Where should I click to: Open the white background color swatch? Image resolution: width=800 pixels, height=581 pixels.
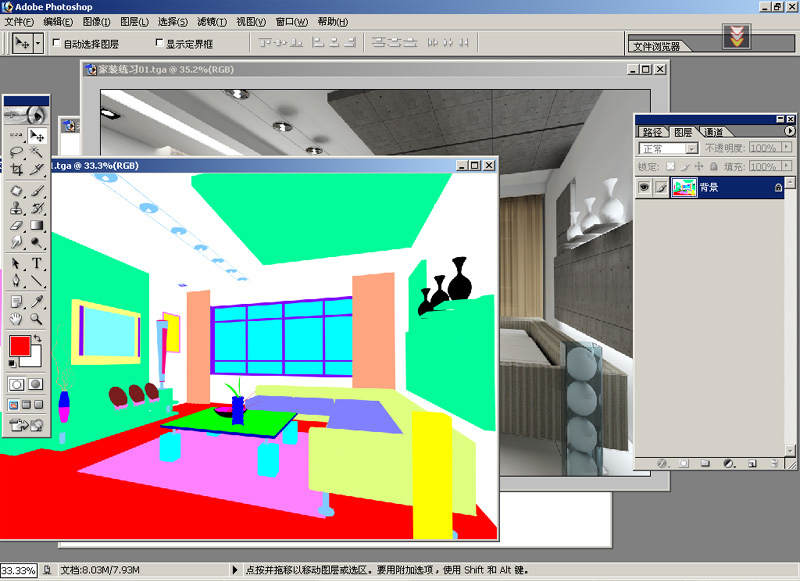pos(36,360)
